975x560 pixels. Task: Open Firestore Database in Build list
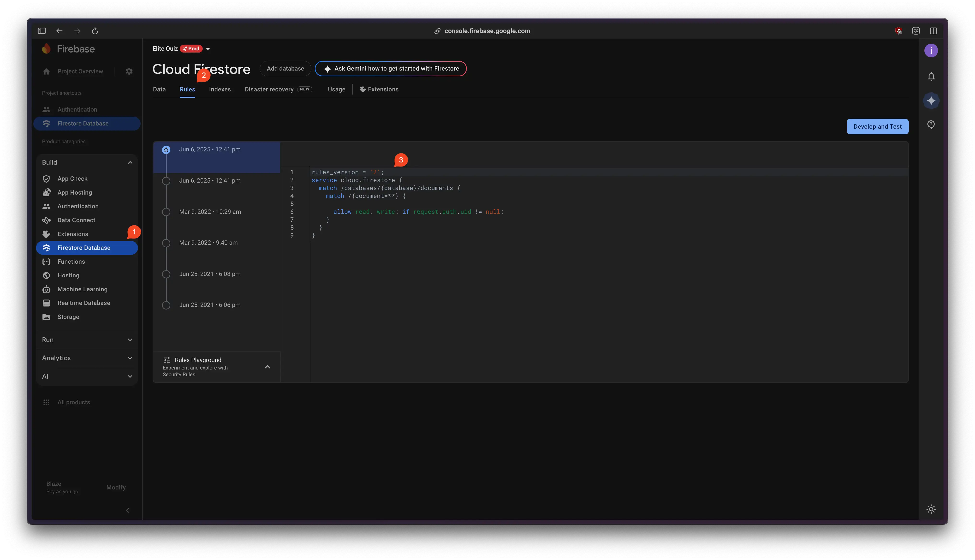click(x=87, y=248)
